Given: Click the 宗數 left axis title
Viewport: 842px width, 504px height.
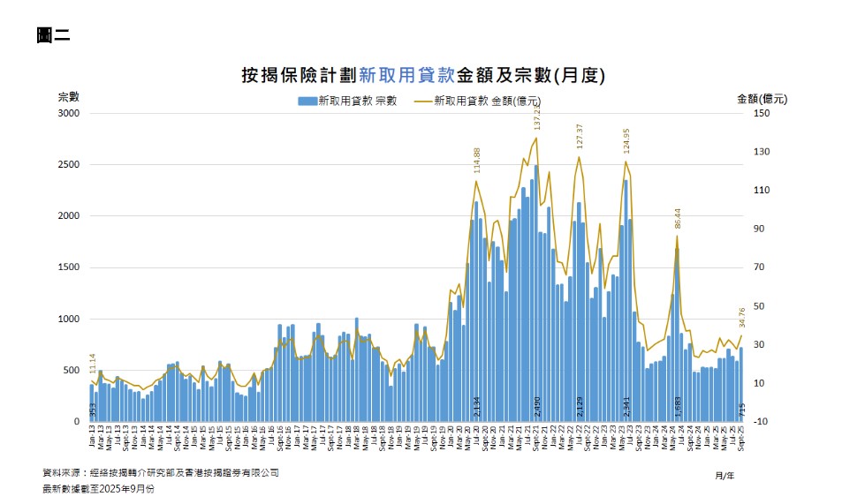Looking at the screenshot, I should coord(69,96).
